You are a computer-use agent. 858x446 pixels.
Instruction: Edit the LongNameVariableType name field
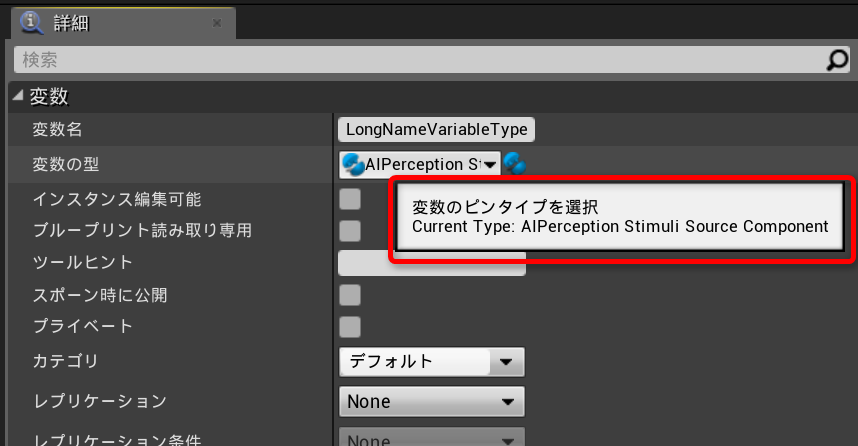436,130
